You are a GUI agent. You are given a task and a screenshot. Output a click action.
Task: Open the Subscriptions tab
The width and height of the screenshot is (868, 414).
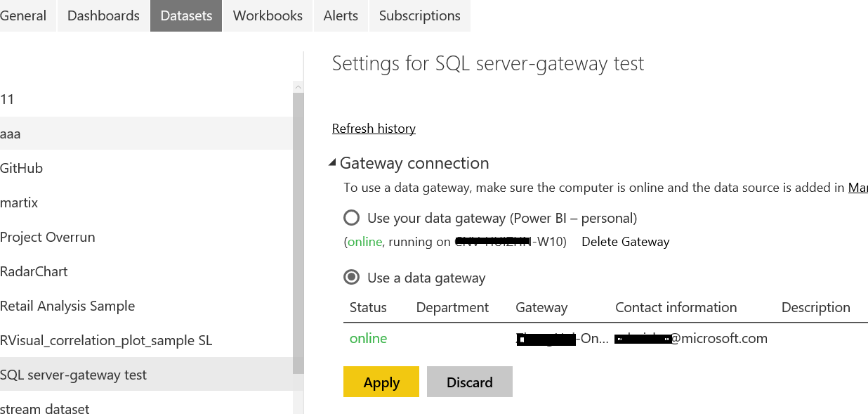(x=420, y=15)
